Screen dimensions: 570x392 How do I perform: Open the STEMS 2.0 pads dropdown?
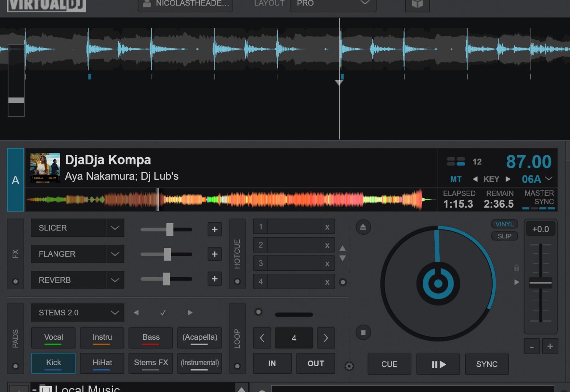pyautogui.click(x=78, y=313)
